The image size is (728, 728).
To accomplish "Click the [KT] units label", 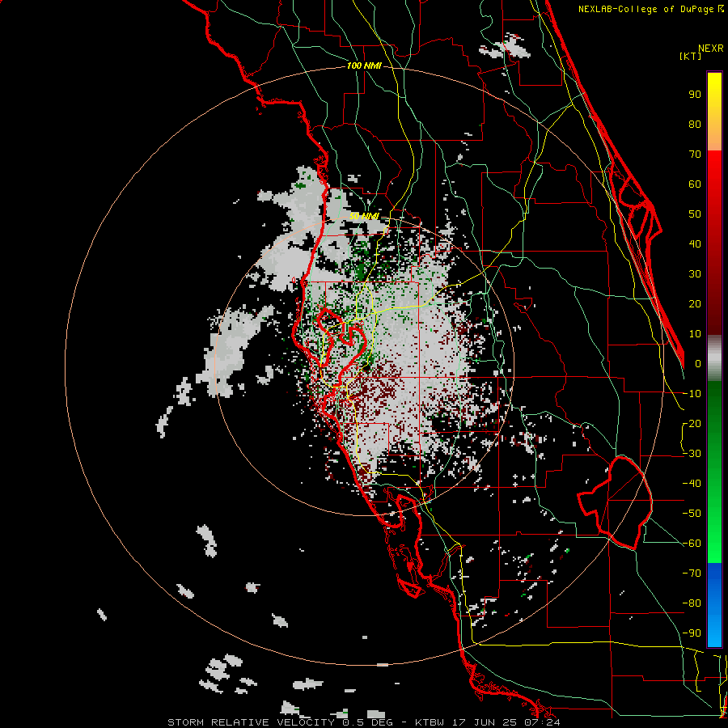I will 690,56.
